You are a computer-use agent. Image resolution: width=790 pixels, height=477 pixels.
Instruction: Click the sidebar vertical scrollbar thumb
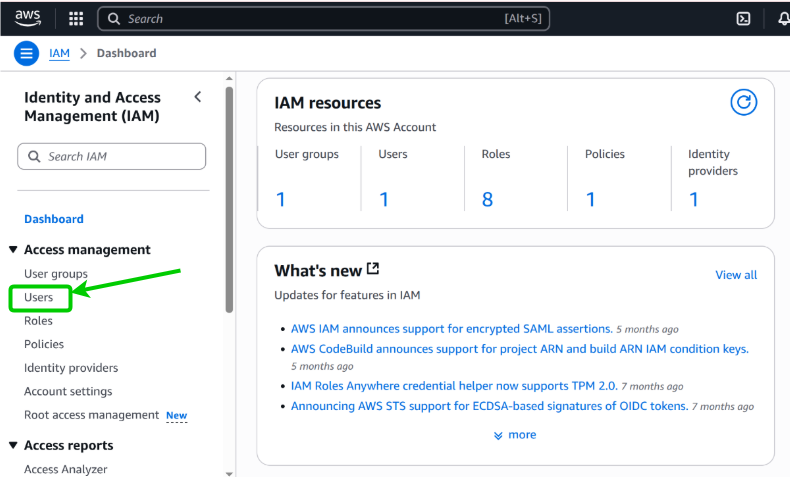[x=229, y=200]
